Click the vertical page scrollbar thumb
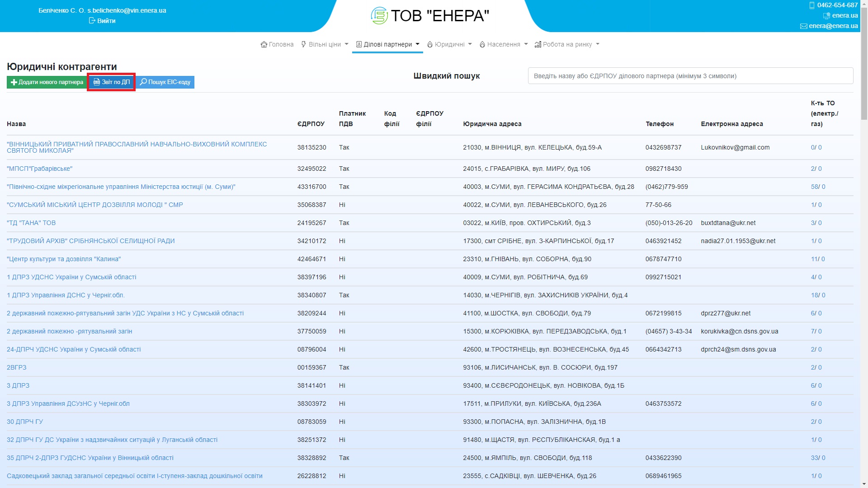Viewport: 868px width, 488px height. [864, 63]
